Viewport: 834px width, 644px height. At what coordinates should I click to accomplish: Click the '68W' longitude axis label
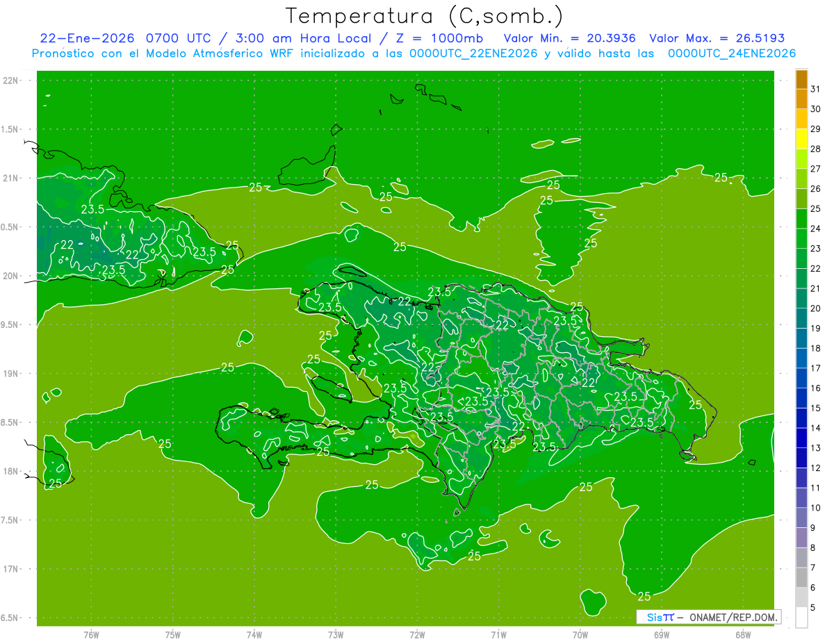tap(743, 634)
